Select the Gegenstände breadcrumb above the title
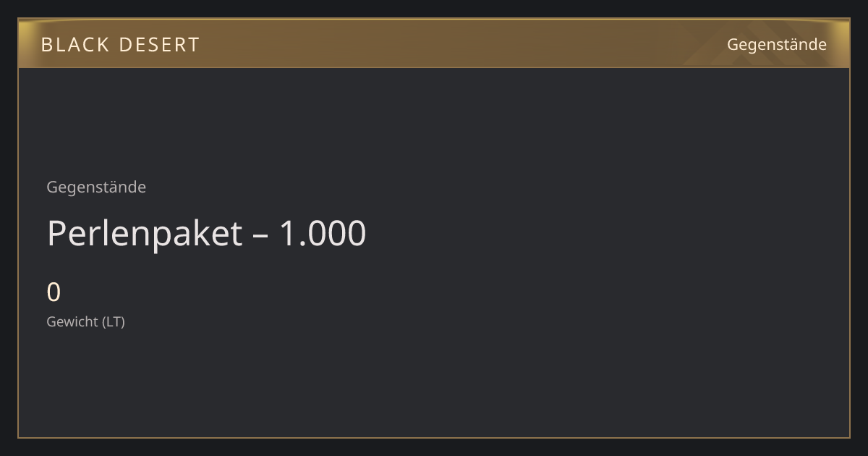 (96, 187)
